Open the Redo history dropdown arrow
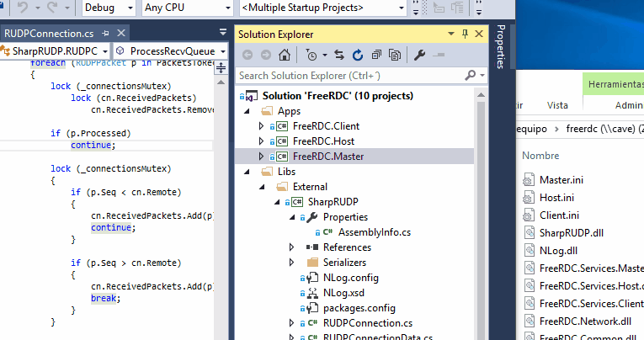Viewport: 644px width, 340px height. pos(67,8)
